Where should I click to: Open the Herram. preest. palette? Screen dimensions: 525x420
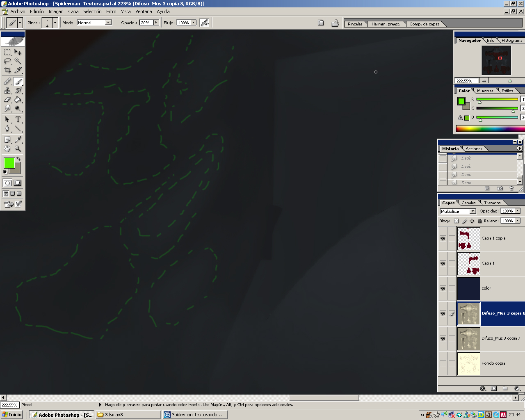(x=386, y=24)
